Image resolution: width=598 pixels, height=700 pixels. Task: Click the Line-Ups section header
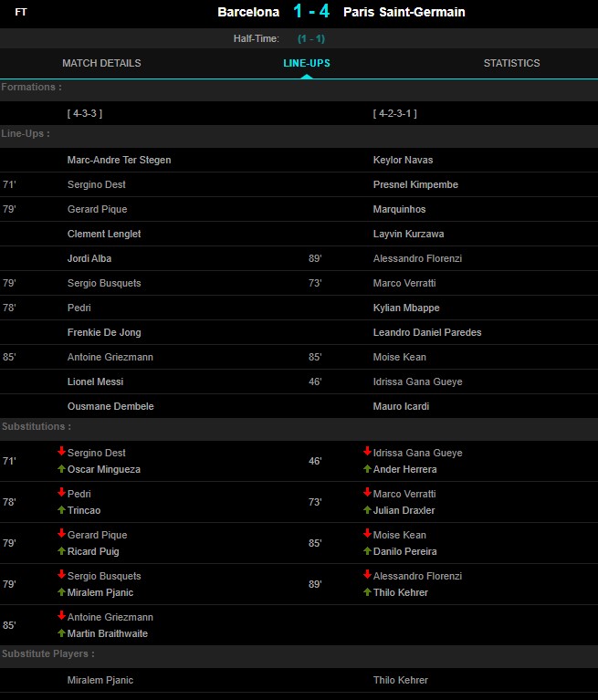[26, 133]
